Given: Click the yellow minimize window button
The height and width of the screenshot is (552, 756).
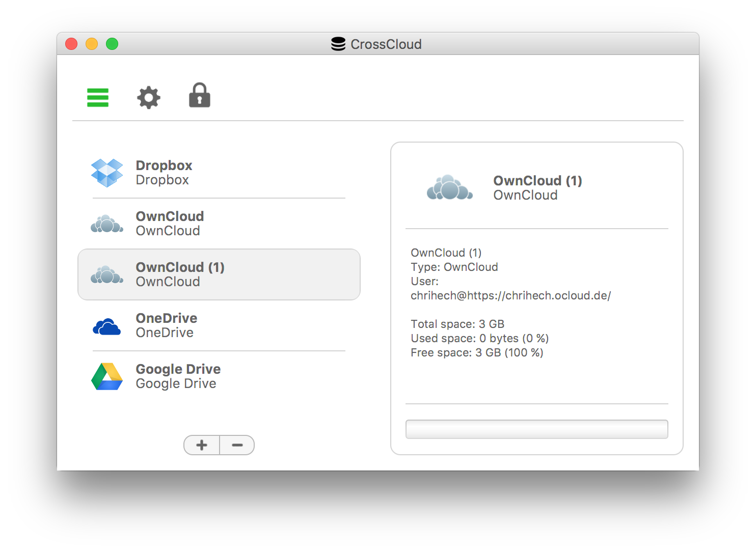Looking at the screenshot, I should click(x=92, y=44).
